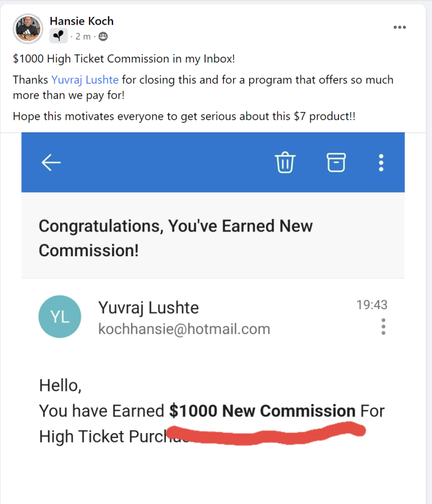The height and width of the screenshot is (504, 432).
Task: Open the Hansie Koch profile name link
Action: coord(82,21)
